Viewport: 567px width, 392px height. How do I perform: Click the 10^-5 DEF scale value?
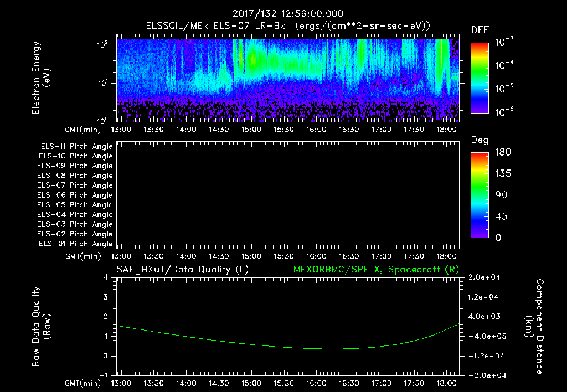(x=504, y=89)
